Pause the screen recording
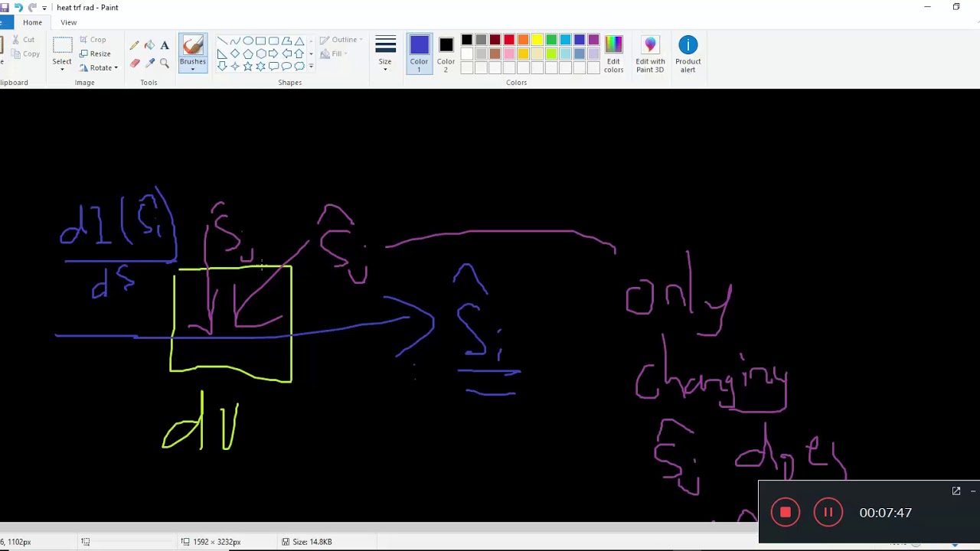Image resolution: width=980 pixels, height=551 pixels. (828, 513)
